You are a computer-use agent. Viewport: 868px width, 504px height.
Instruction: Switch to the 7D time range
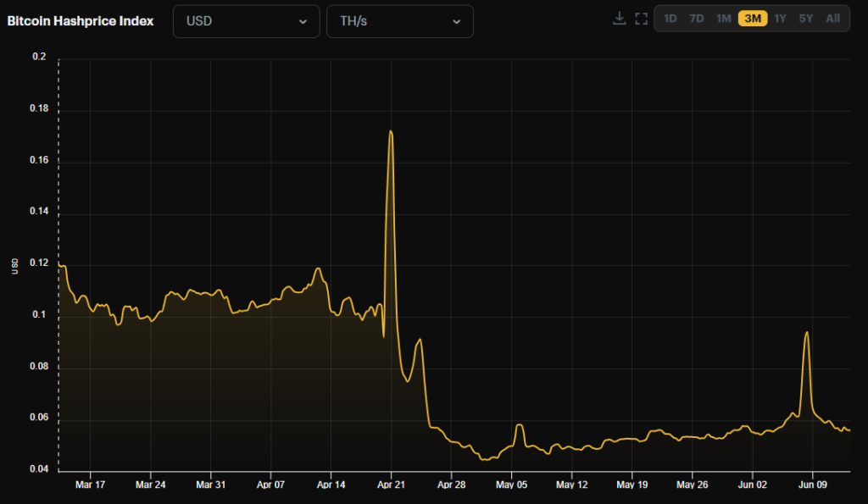(x=697, y=18)
